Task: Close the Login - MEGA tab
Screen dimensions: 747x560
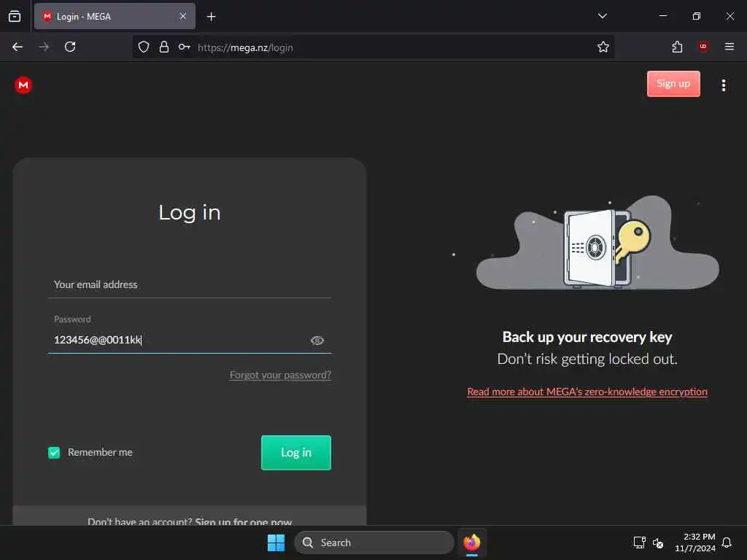Action: (x=183, y=16)
